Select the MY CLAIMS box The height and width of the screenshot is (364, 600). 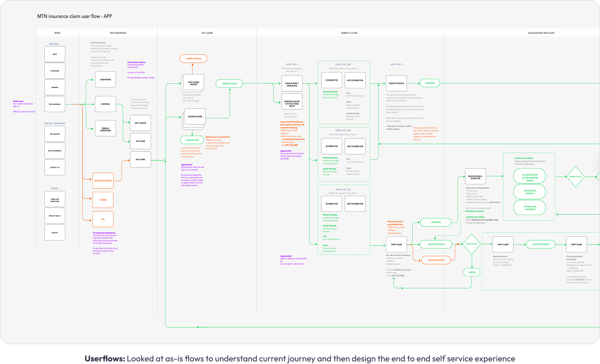(x=140, y=159)
